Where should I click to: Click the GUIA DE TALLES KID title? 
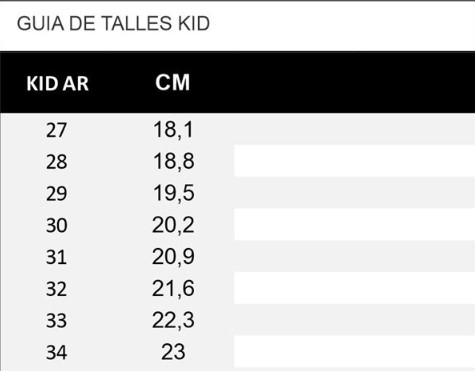[113, 24]
